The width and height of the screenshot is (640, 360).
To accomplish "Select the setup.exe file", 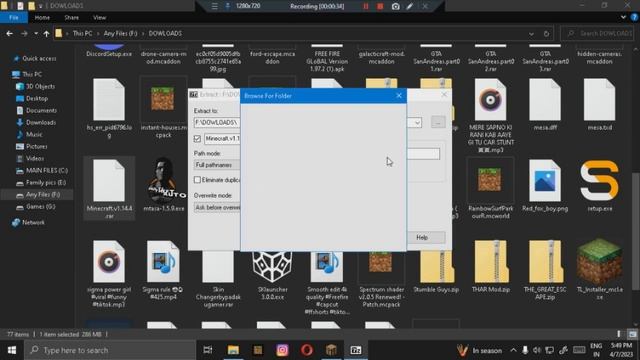I will tap(600, 185).
